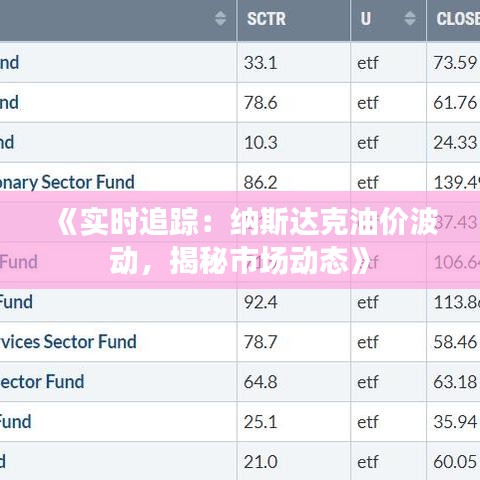Open the Services Sector Fund link

(x=68, y=342)
